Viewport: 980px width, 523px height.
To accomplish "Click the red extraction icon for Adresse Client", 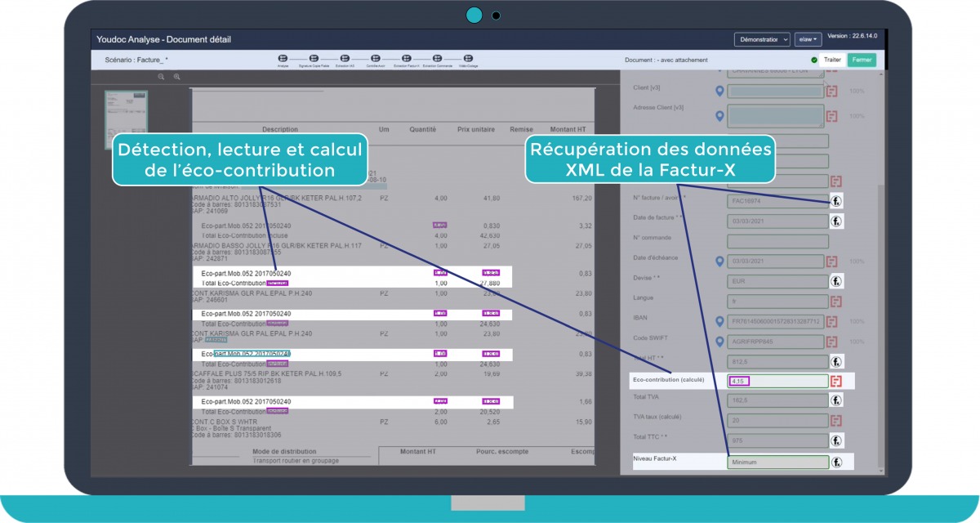I will pos(833,116).
